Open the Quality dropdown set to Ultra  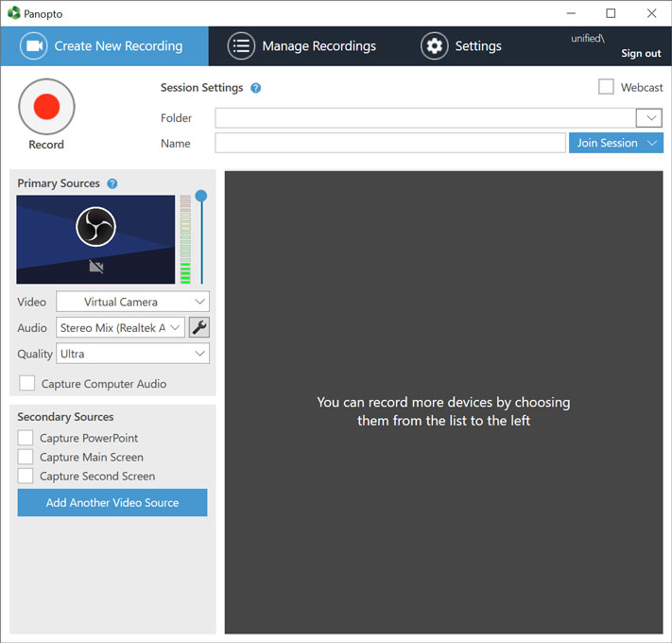click(132, 354)
